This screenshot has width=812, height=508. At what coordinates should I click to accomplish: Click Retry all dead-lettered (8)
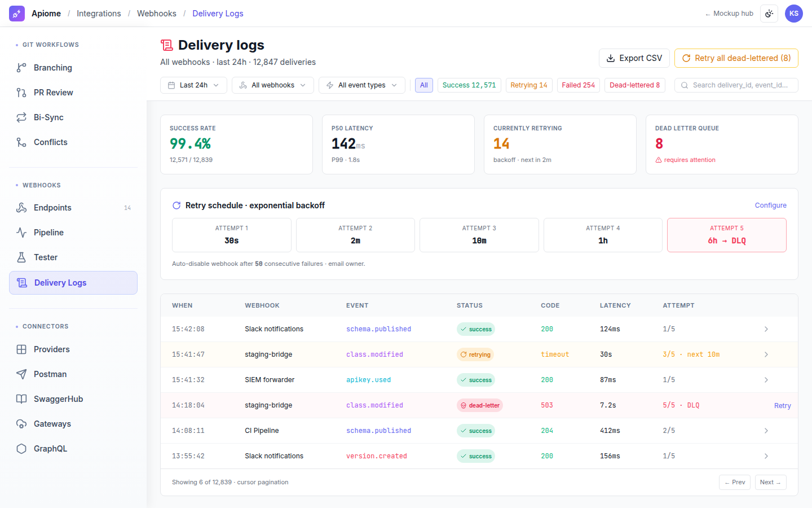pos(736,58)
